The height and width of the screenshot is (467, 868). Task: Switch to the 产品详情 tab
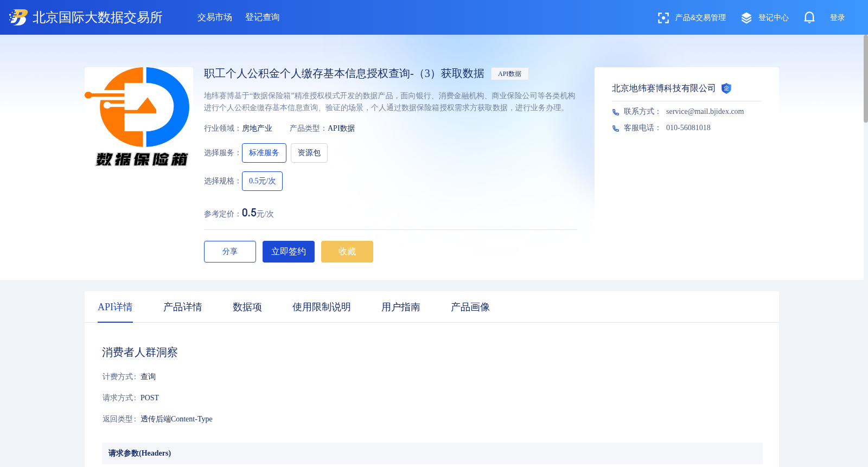(x=183, y=307)
